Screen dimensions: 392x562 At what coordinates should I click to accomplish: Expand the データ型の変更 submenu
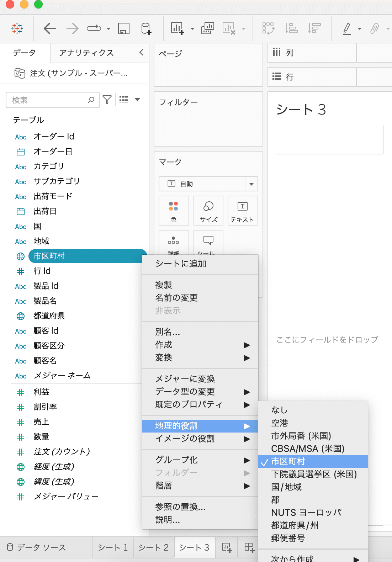(x=200, y=392)
